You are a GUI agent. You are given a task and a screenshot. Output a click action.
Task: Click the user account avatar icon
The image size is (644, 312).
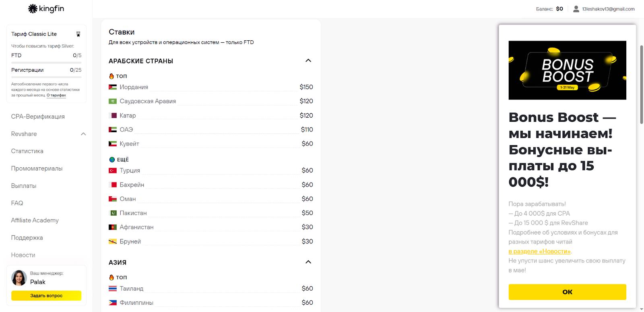576,9
